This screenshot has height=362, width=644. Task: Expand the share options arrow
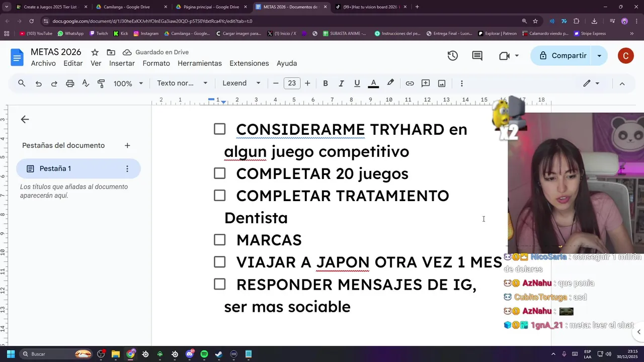599,56
